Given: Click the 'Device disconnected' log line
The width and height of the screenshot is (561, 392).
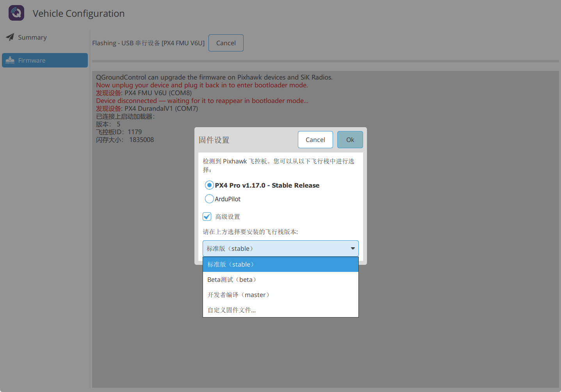Looking at the screenshot, I should point(202,101).
